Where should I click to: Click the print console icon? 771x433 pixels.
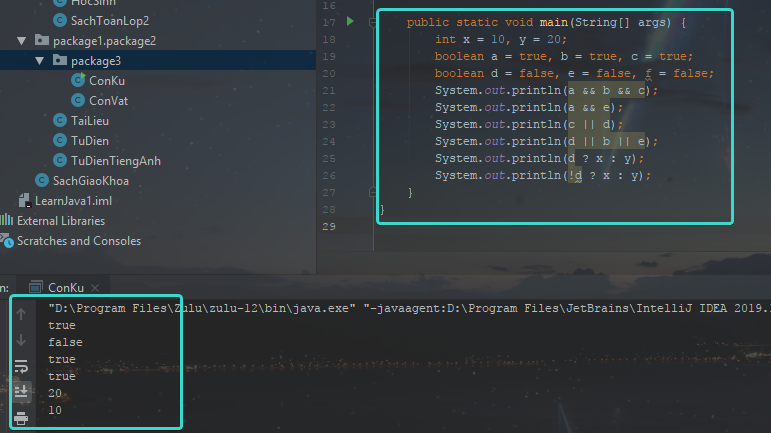click(21, 418)
